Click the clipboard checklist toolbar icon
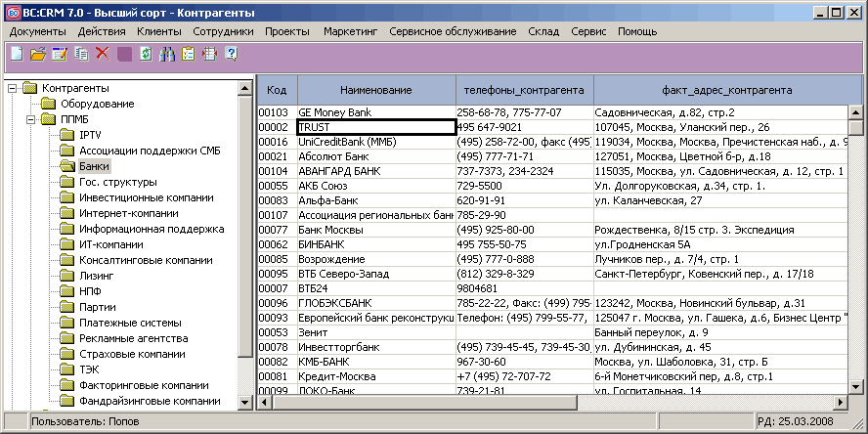868x434 pixels. [189, 54]
